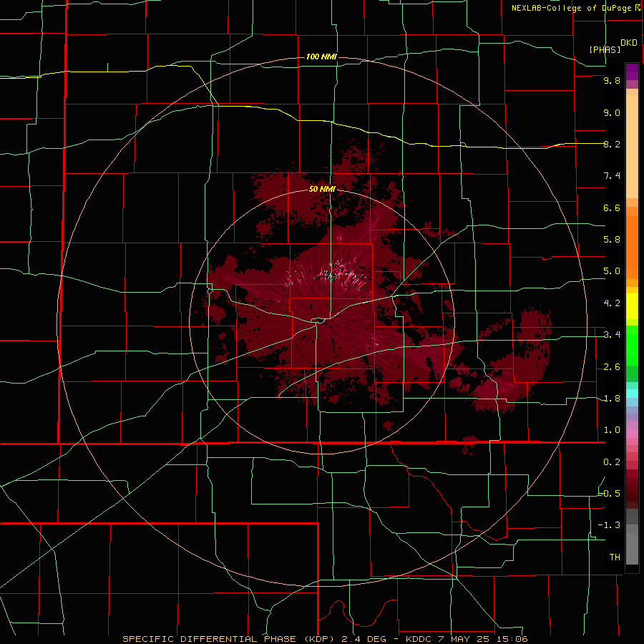Pick the yellow band of the color scale

point(632,306)
